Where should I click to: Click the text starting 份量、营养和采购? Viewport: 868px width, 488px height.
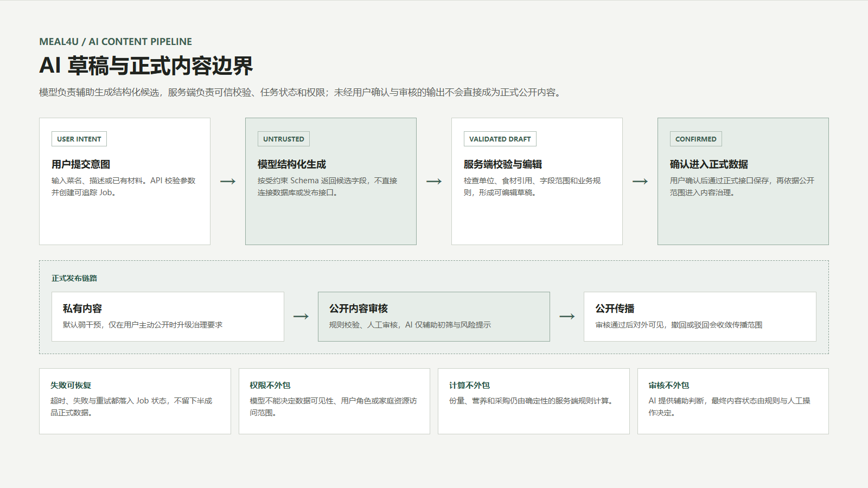pyautogui.click(x=532, y=401)
